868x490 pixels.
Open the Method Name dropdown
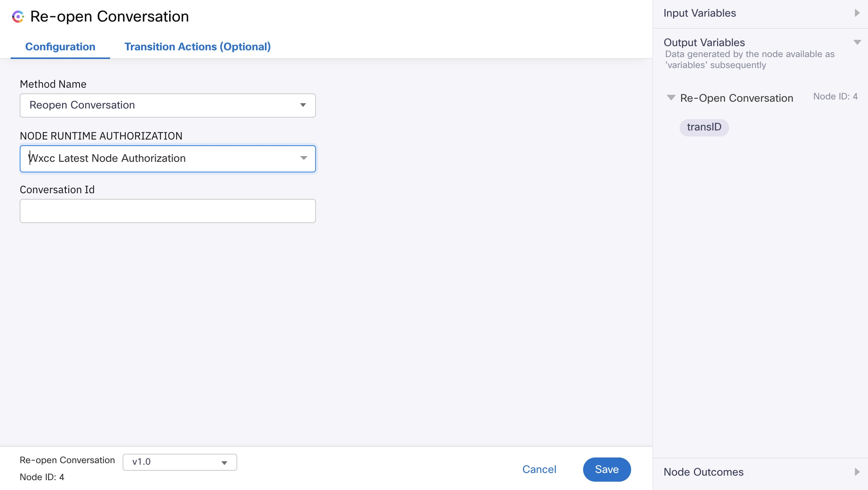click(x=167, y=105)
